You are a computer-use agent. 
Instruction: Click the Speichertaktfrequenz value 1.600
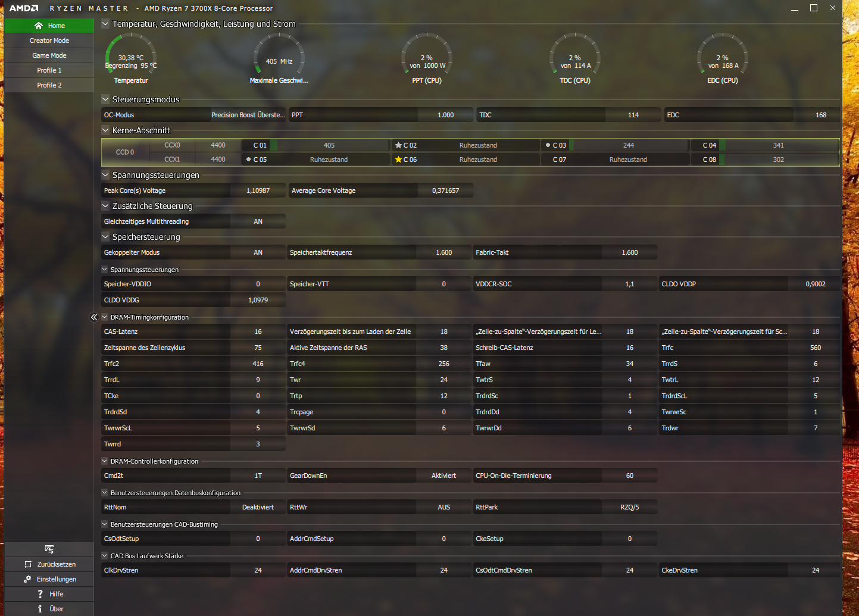pos(444,252)
